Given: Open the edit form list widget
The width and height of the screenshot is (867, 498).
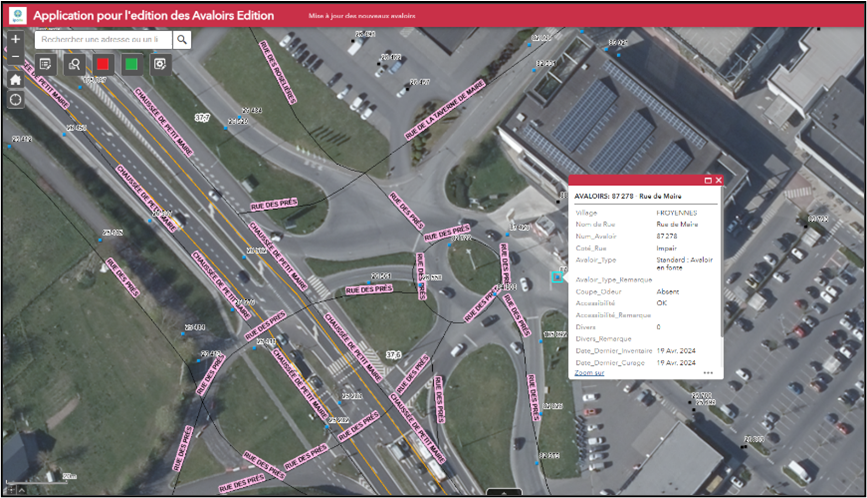Looking at the screenshot, I should 45,64.
